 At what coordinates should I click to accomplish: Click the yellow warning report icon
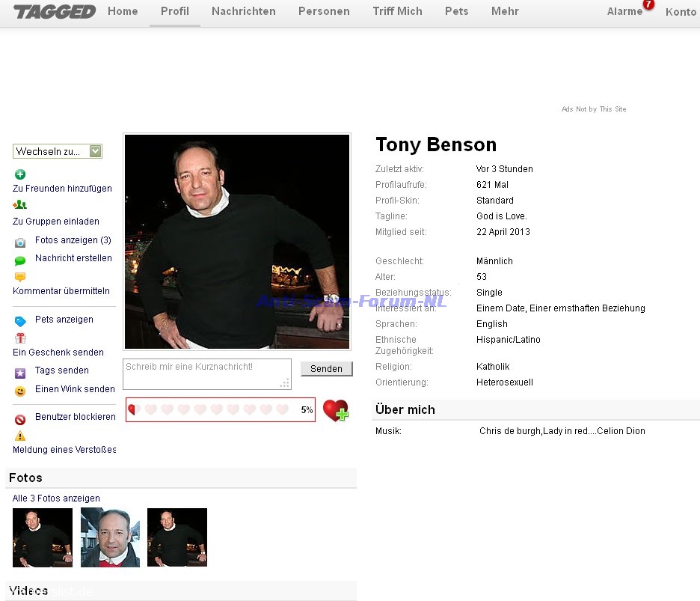[20, 436]
